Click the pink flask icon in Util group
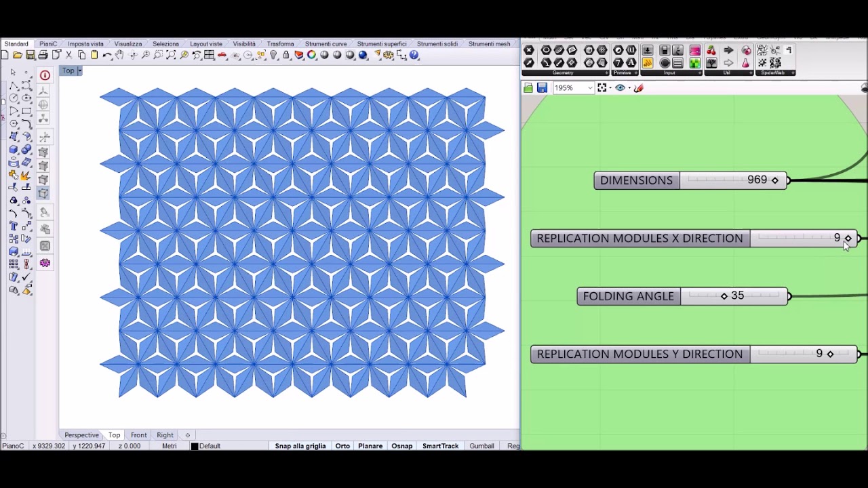 [x=745, y=62]
